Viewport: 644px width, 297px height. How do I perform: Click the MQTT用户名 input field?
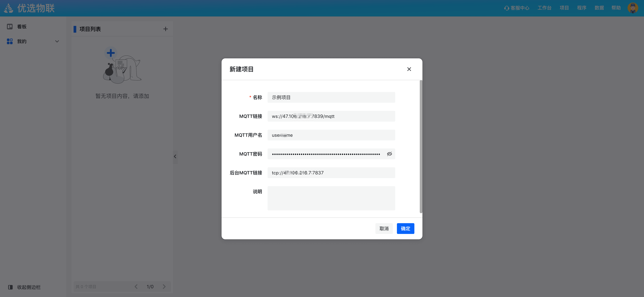[331, 135]
